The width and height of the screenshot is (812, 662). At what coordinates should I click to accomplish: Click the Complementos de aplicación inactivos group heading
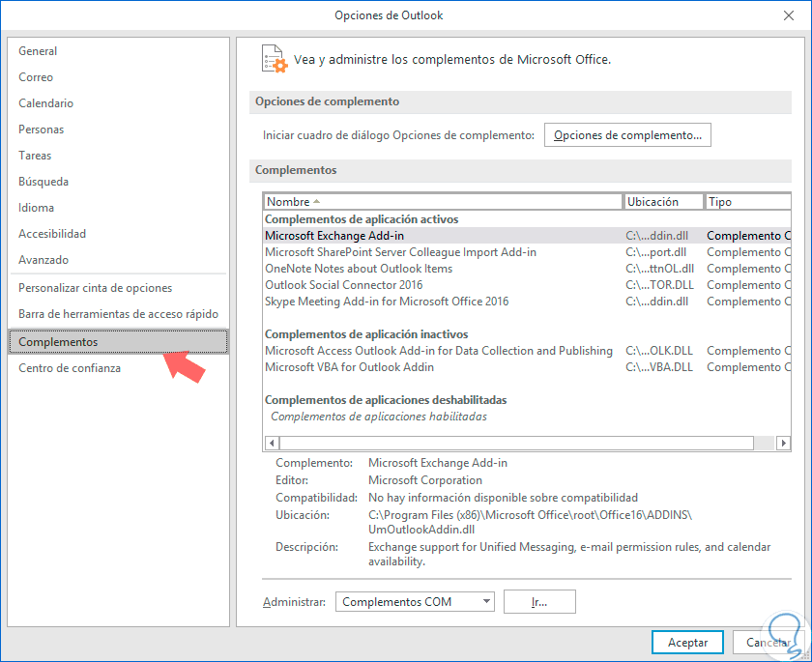pyautogui.click(x=366, y=334)
